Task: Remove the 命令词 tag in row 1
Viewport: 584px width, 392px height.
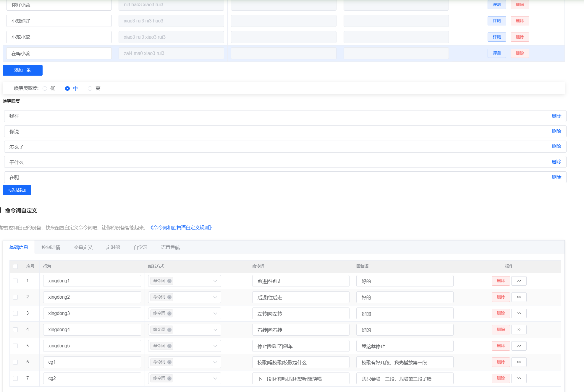Action: [169, 281]
